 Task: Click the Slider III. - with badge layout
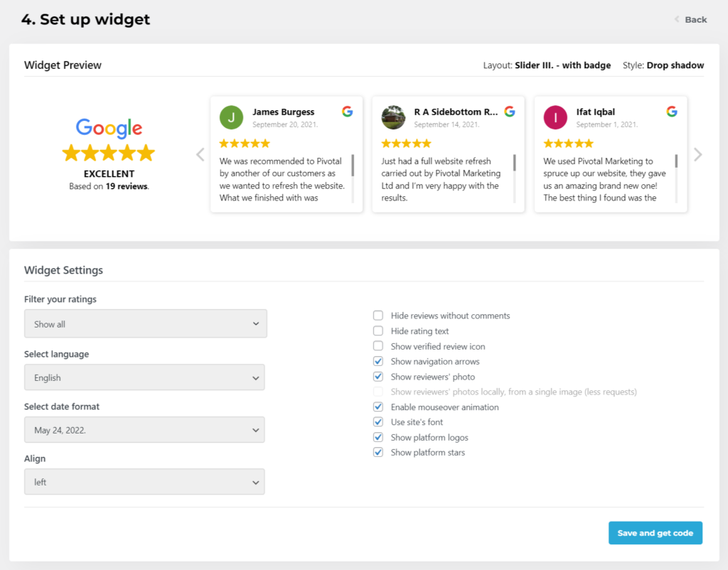pos(563,65)
